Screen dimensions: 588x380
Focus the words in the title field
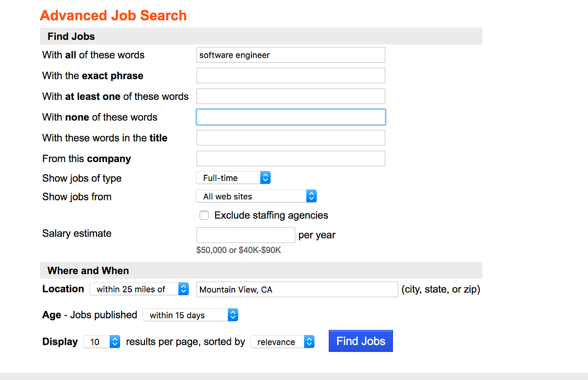coord(291,138)
